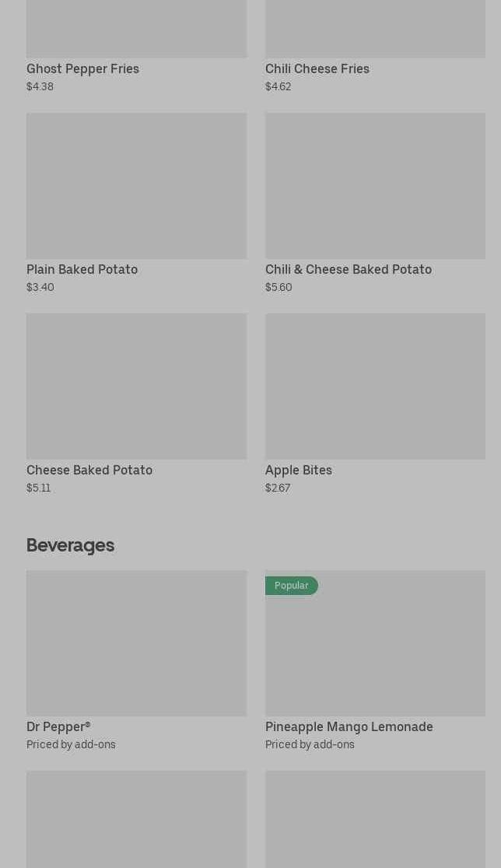Click the $5.60 baked potato price

[279, 287]
